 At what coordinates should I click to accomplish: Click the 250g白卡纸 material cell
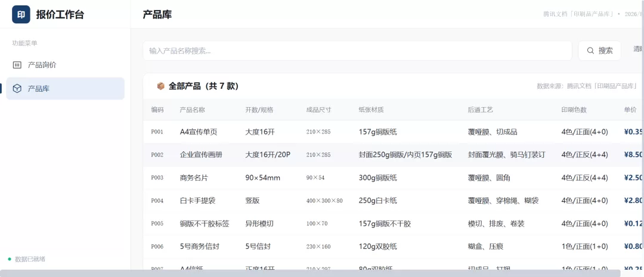(x=378, y=201)
